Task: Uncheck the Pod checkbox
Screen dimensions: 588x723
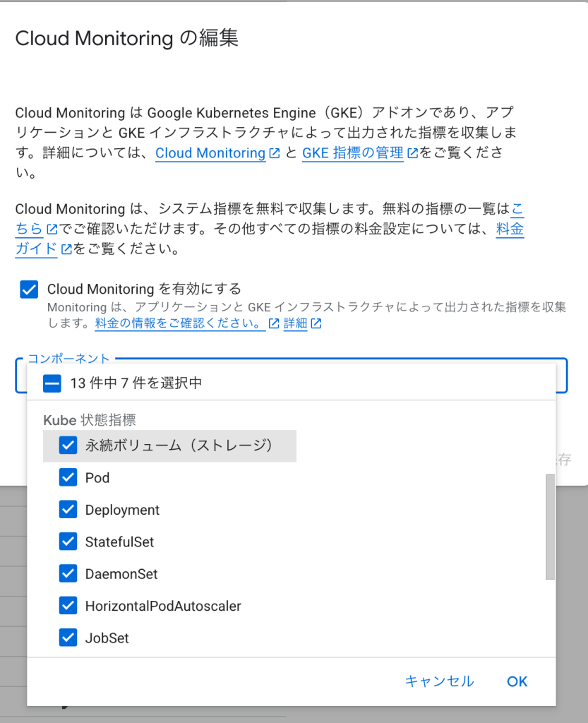Action: [x=68, y=478]
